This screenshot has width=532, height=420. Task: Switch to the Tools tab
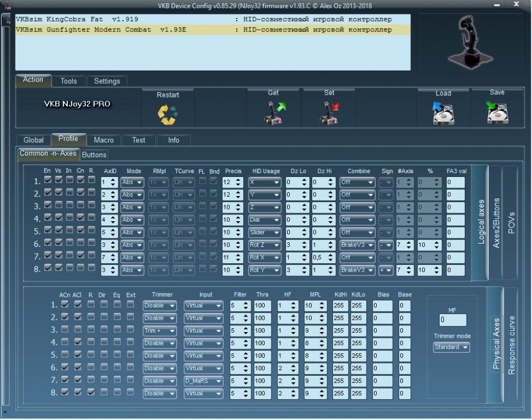tap(68, 81)
